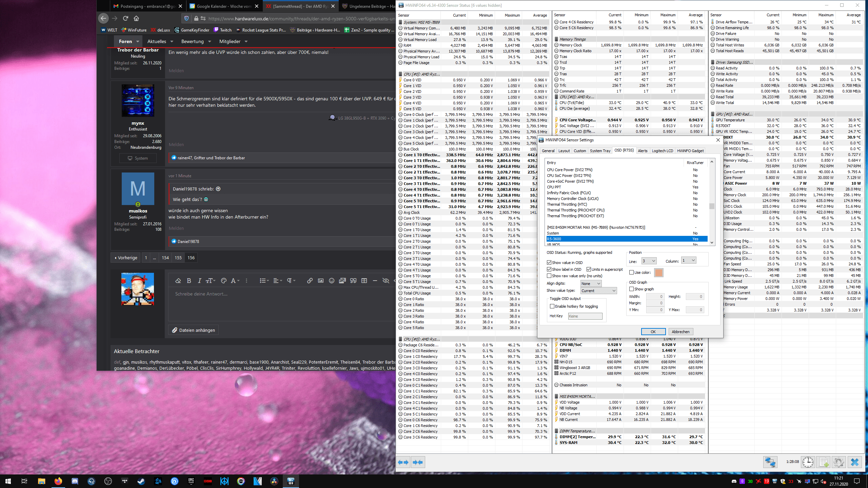Open the Line position dropdown
This screenshot has height=488, width=868.
click(x=649, y=261)
